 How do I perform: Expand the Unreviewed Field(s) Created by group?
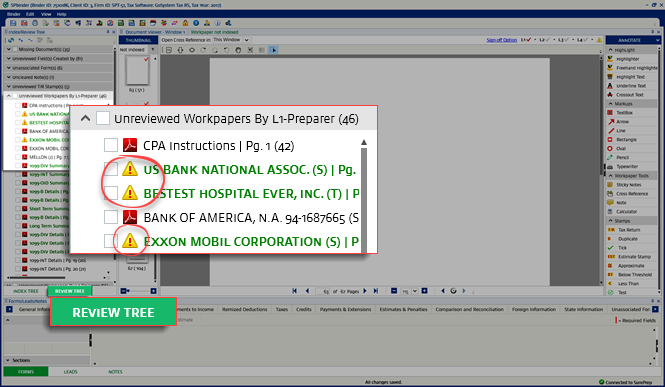tap(9, 58)
